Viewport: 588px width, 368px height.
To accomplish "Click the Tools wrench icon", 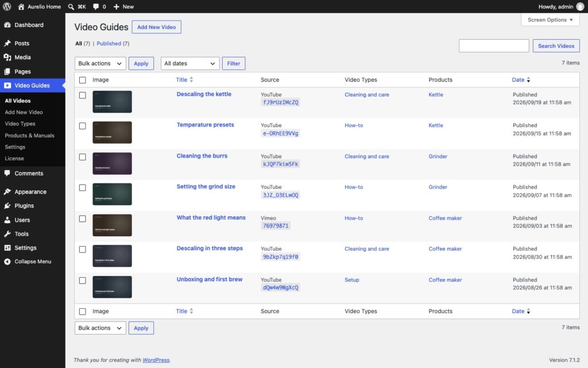I will (7, 233).
